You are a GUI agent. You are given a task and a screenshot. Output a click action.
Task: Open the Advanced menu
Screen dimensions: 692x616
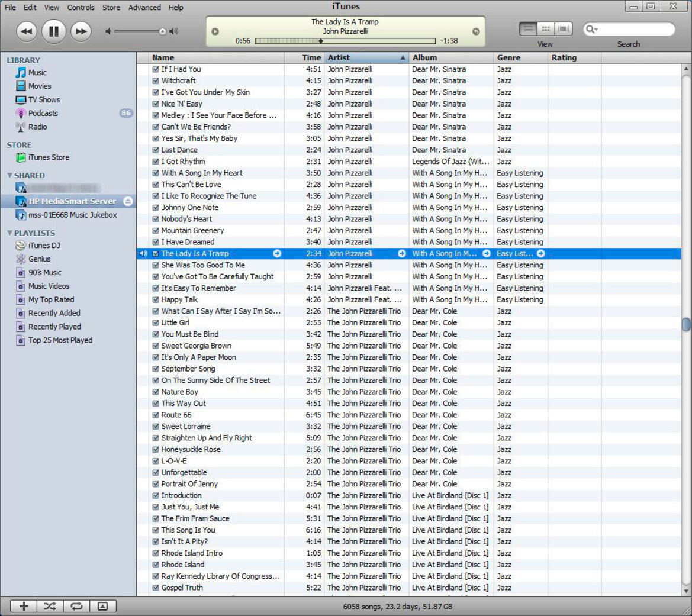pos(144,8)
